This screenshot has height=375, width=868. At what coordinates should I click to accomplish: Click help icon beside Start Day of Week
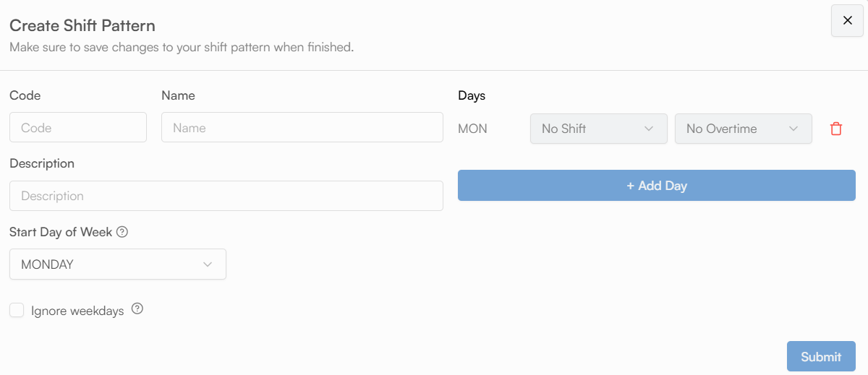point(122,232)
